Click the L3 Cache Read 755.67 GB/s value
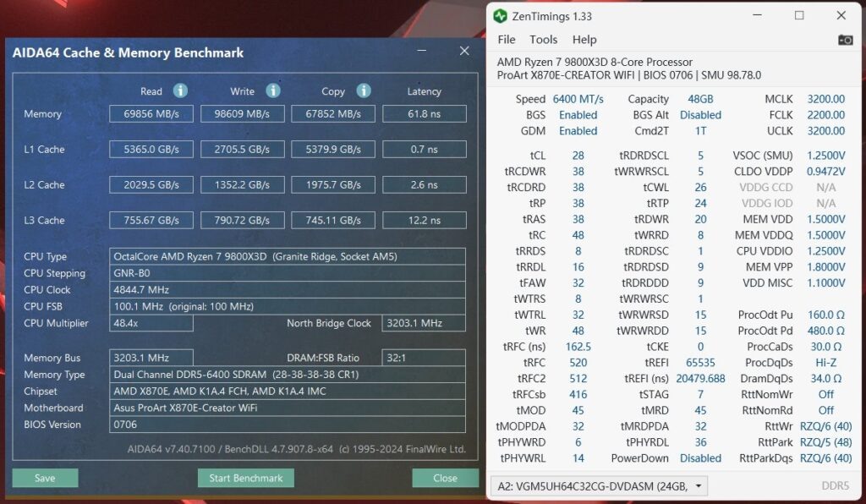This screenshot has width=866, height=504. (x=151, y=220)
